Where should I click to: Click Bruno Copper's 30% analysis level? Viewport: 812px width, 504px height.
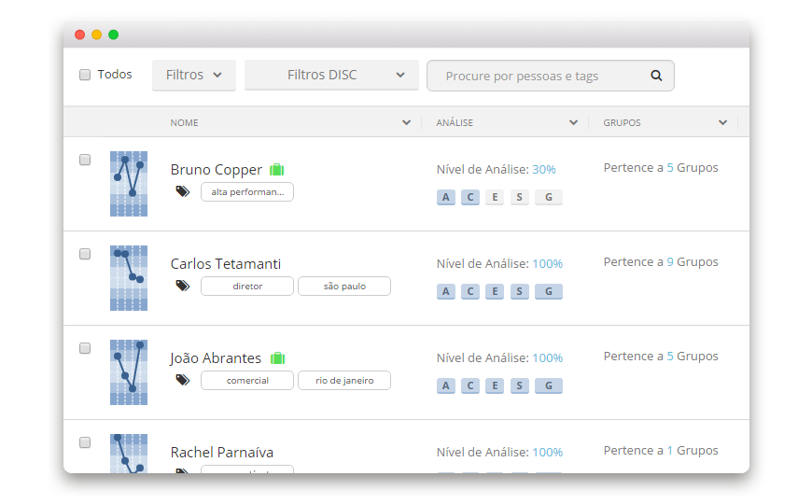[544, 169]
